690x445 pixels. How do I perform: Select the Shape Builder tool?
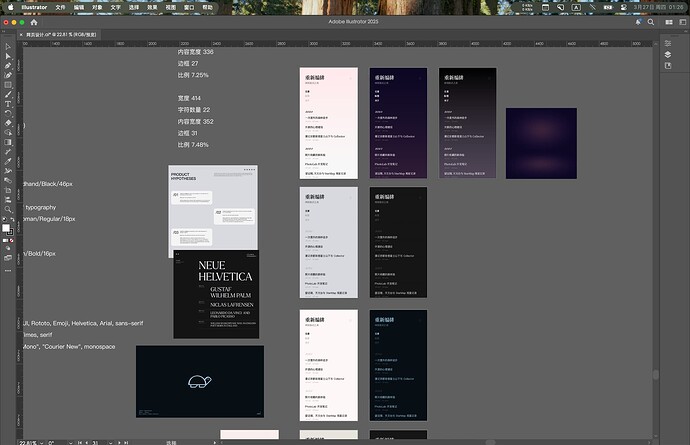8,132
